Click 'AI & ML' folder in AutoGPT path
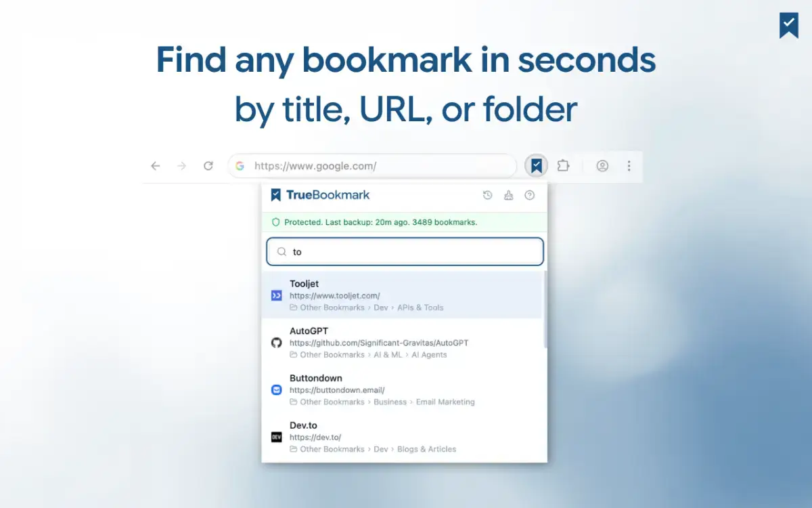Viewport: 812px width, 508px height. 388,355
